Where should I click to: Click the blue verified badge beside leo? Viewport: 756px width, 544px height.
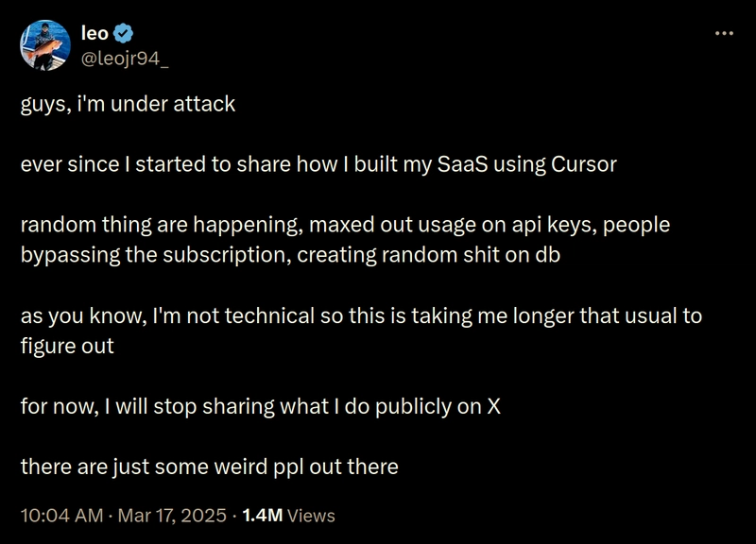pos(123,33)
